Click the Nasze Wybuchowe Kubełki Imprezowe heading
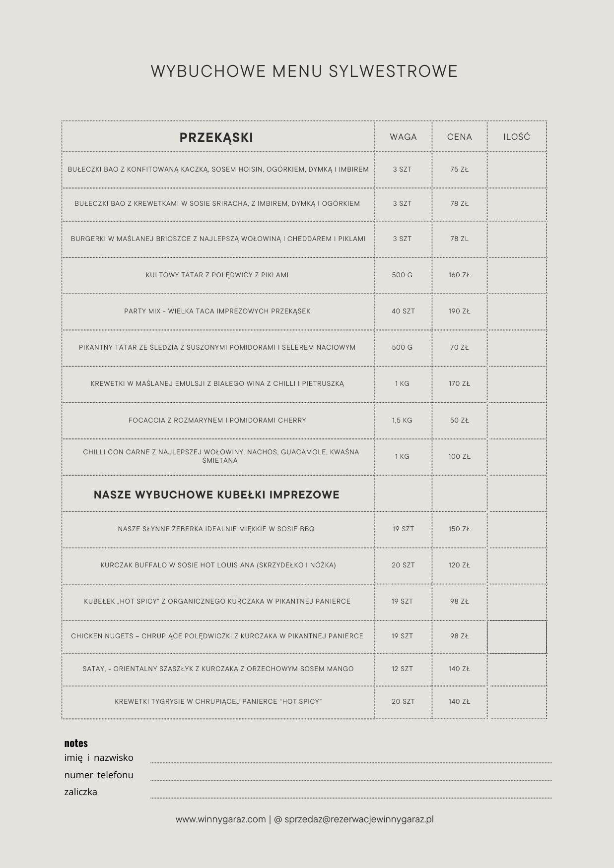This screenshot has height=868, width=614. click(216, 495)
